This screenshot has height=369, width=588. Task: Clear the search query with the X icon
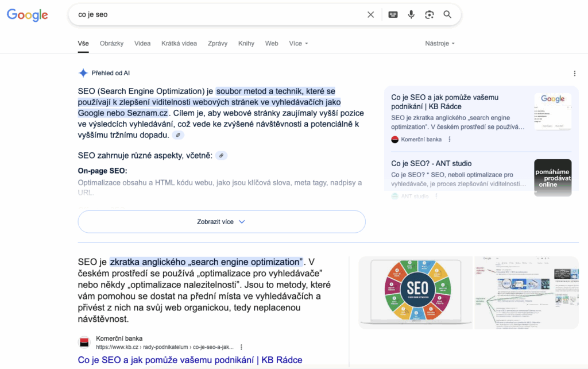[x=370, y=14]
